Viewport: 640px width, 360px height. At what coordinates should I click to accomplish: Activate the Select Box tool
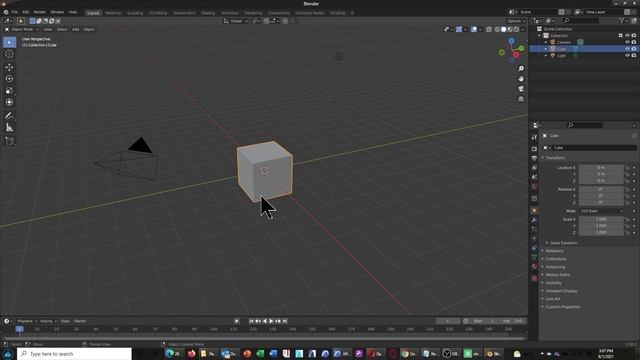coord(9,42)
